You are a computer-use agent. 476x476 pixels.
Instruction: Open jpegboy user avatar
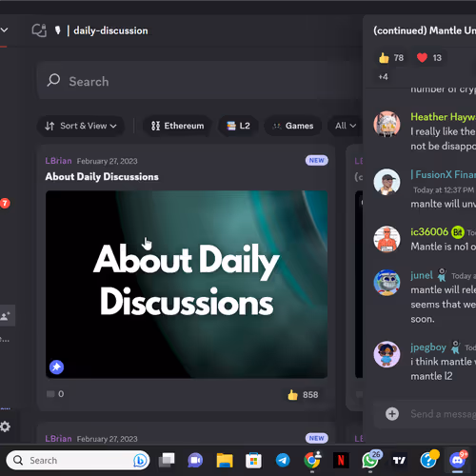coord(387,354)
